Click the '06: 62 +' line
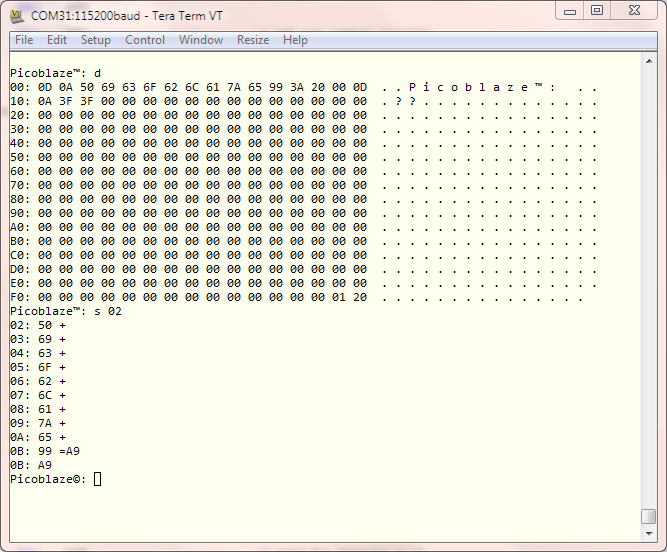This screenshot has width=667, height=552. [x=38, y=381]
